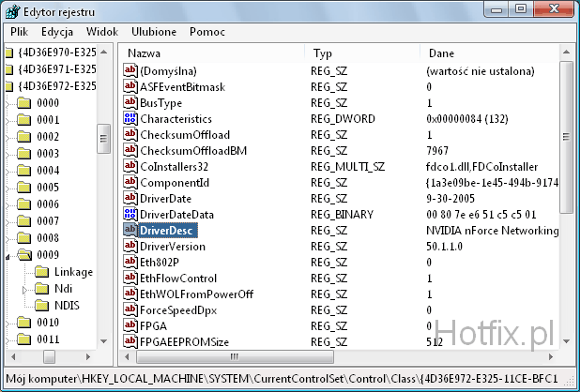
Task: Click the binary icon beside DriverDateData
Action: pos(130,214)
